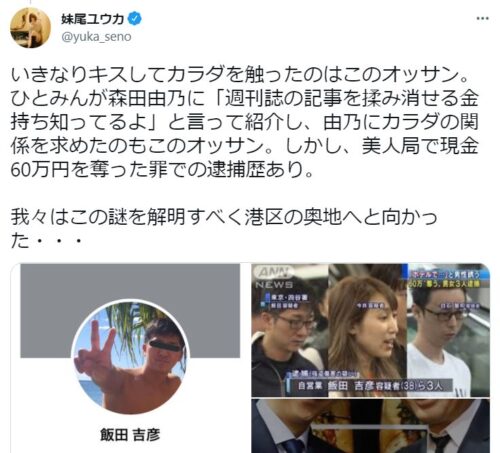This screenshot has height=453, width=500.
Task: Open the bottom-right attached image of suits
Action: point(370,426)
